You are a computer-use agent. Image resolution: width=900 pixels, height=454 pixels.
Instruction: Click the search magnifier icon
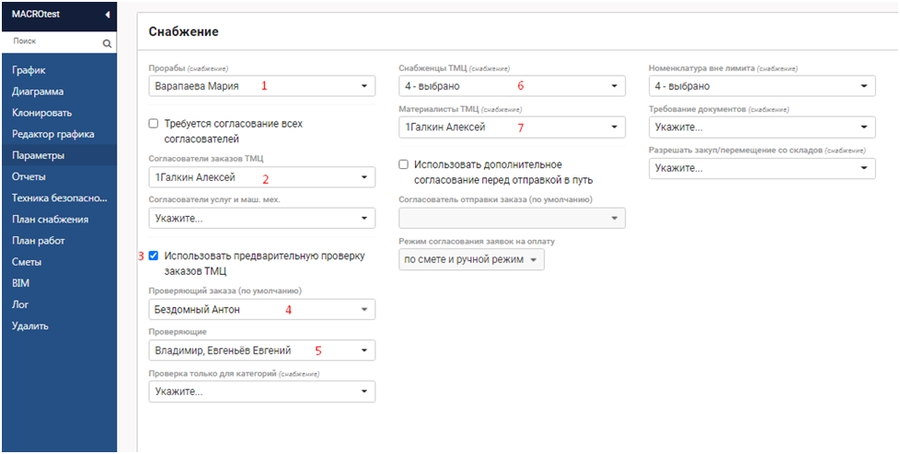coord(107,44)
